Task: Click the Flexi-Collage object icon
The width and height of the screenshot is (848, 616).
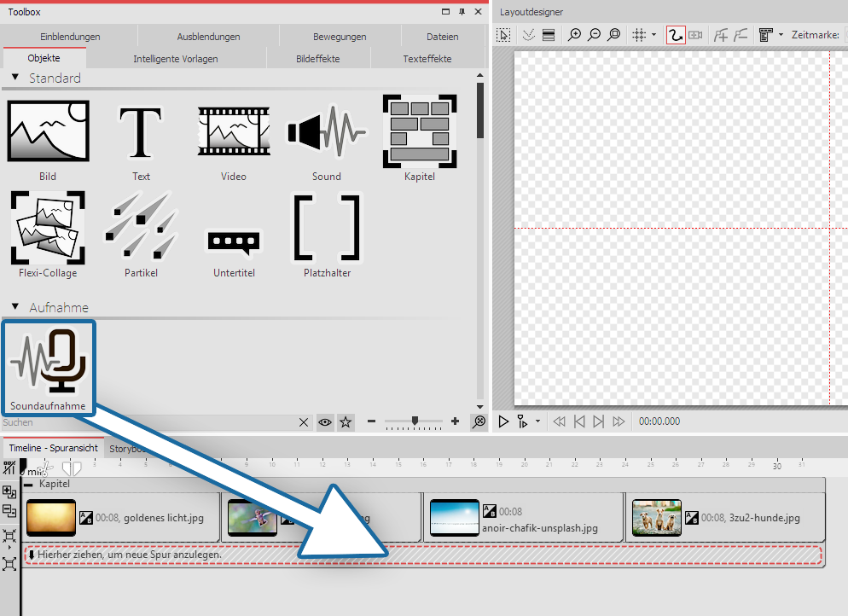Action: (48, 228)
